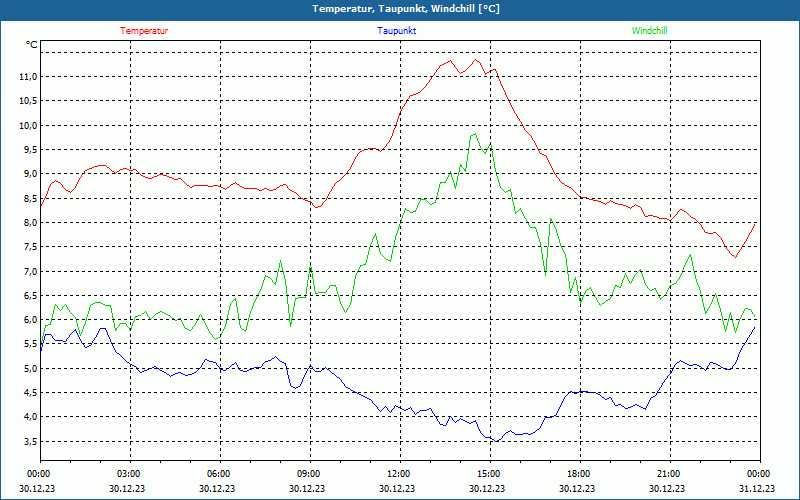
Task: Click the 3,5 y-axis value
Action: pos(30,441)
